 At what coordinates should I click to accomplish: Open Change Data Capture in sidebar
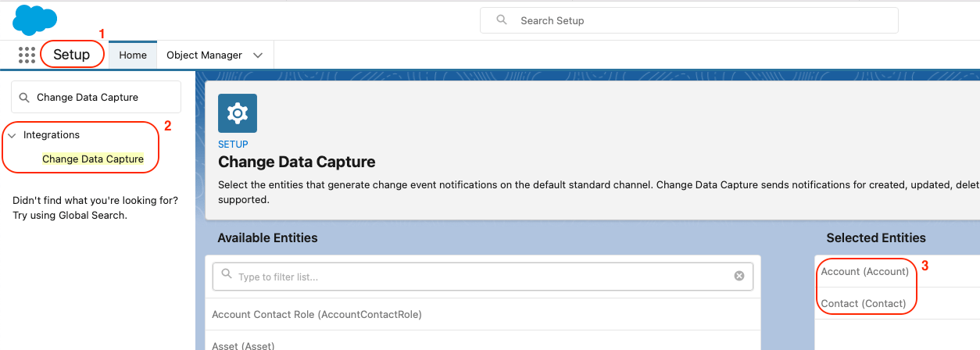coord(93,159)
